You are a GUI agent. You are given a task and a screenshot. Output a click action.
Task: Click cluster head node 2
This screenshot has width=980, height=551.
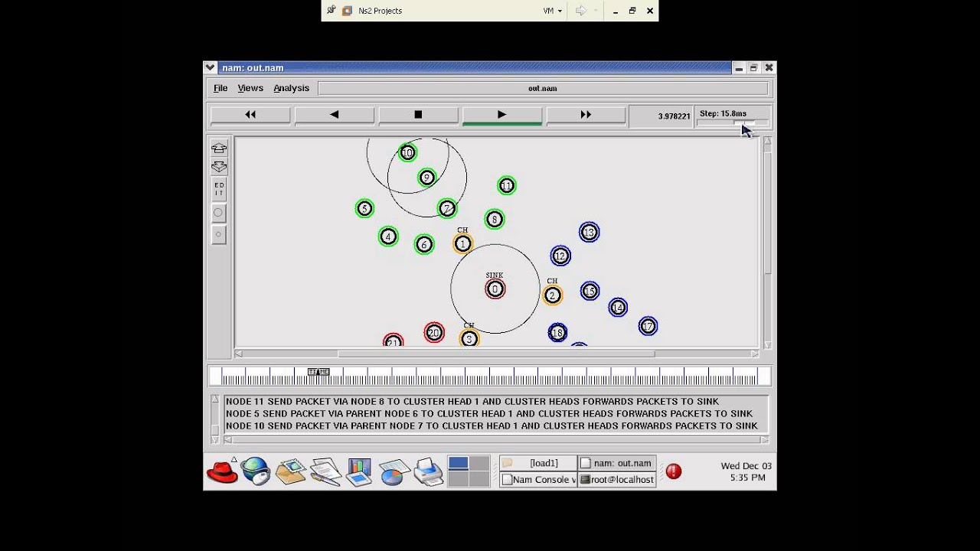(x=552, y=295)
